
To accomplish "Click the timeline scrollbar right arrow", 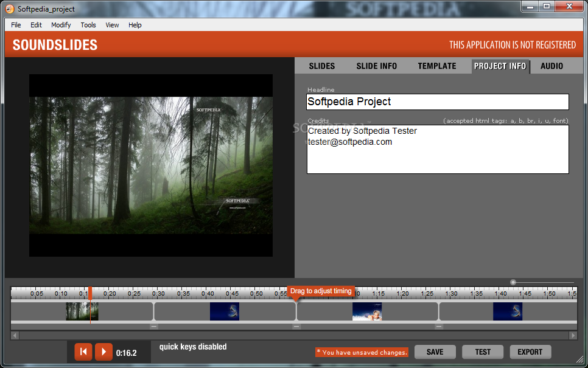I will click(573, 335).
